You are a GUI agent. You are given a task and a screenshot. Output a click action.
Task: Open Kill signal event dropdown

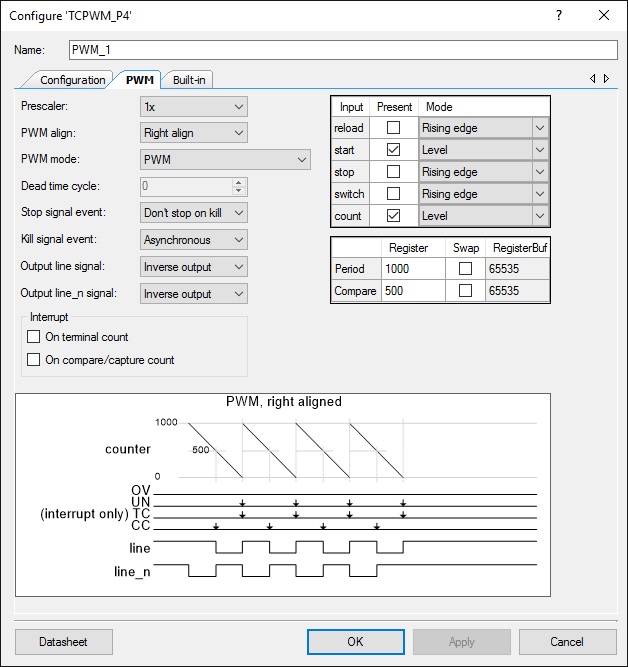coord(193,240)
